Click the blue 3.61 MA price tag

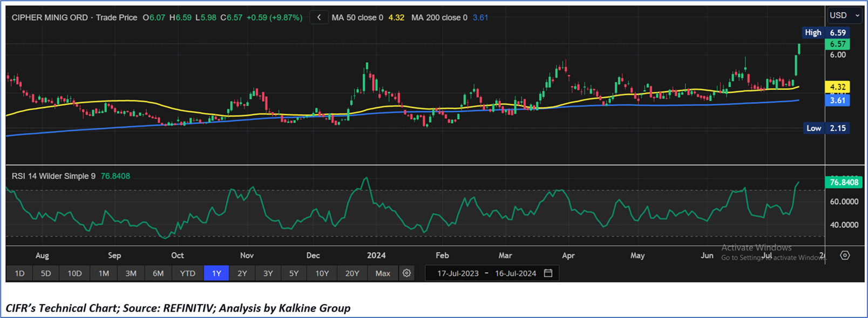[x=837, y=100]
